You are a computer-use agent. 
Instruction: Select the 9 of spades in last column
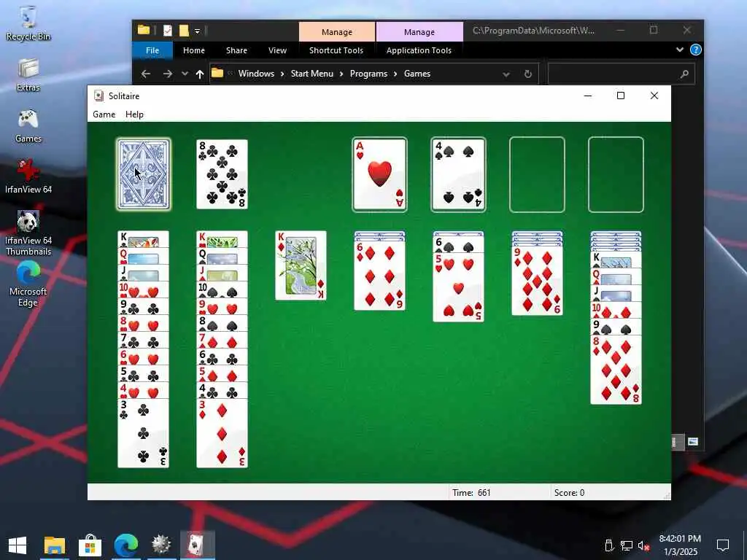click(616, 327)
